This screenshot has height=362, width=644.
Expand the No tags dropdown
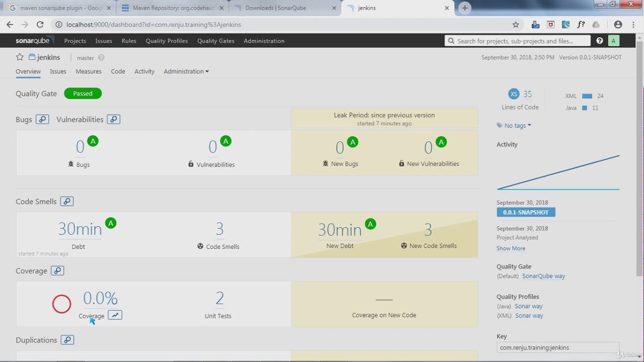pyautogui.click(x=514, y=126)
